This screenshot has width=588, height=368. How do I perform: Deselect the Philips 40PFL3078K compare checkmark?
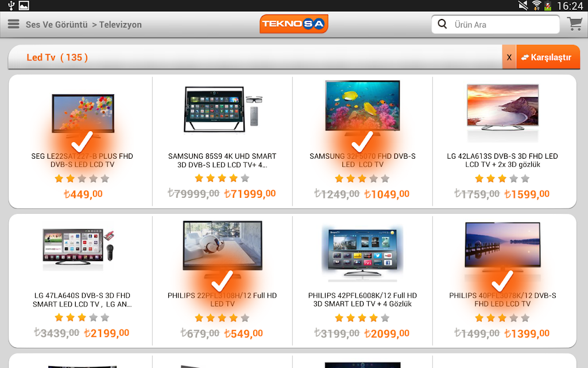pyautogui.click(x=502, y=281)
